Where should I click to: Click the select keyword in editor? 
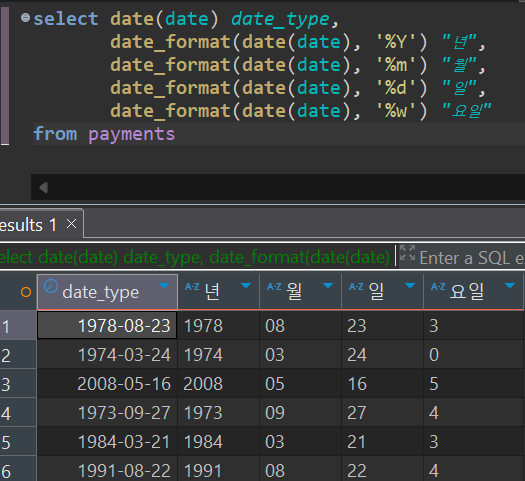pos(66,19)
